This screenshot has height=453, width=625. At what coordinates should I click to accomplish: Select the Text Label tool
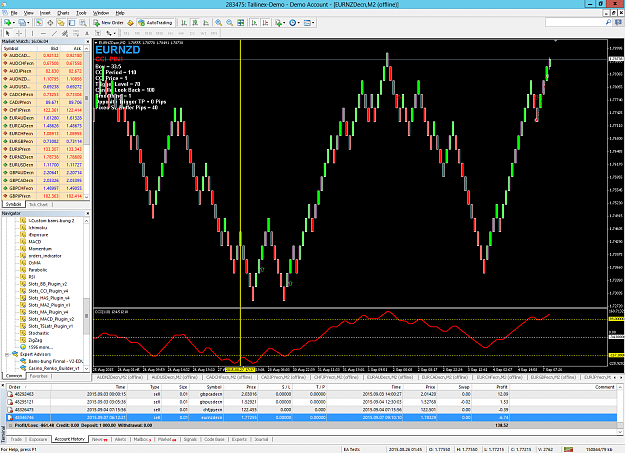(98, 33)
